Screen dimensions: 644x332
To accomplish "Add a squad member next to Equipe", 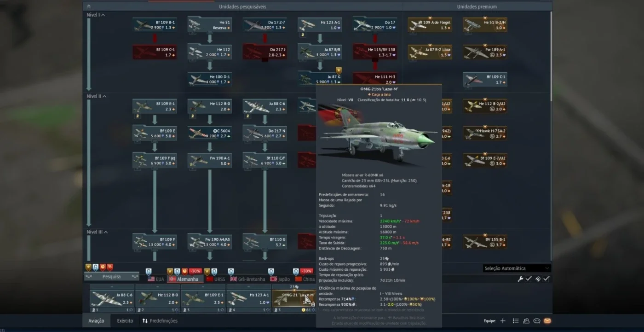I will [503, 321].
